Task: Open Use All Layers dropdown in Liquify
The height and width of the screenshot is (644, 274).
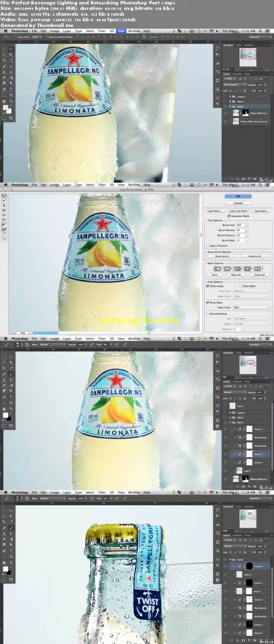Action: [252, 319]
